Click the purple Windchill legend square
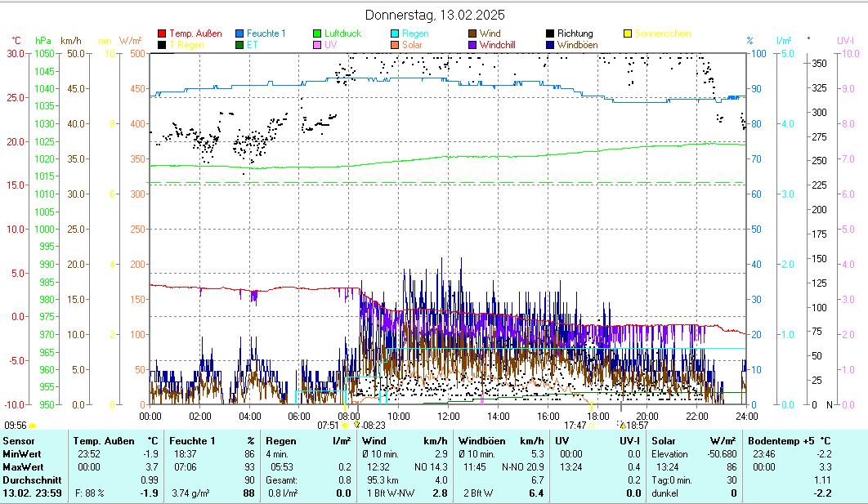 click(x=472, y=45)
